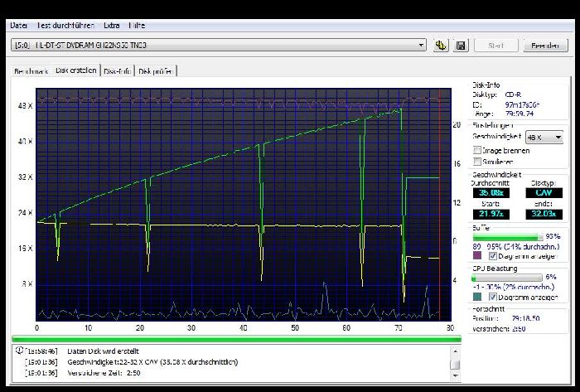
Task: Open the Hilfe menu
Action: (x=137, y=26)
